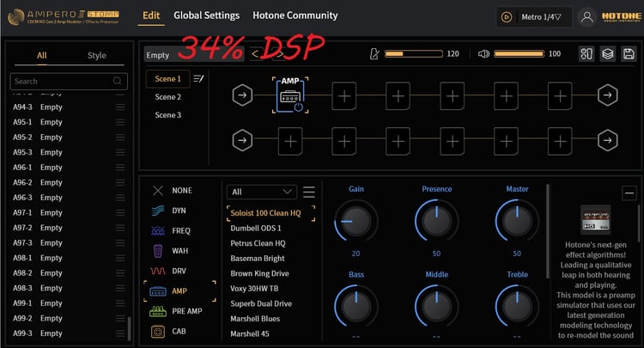The height and width of the screenshot is (348, 644).
Task: Switch to the Edit tab
Action: (x=151, y=15)
